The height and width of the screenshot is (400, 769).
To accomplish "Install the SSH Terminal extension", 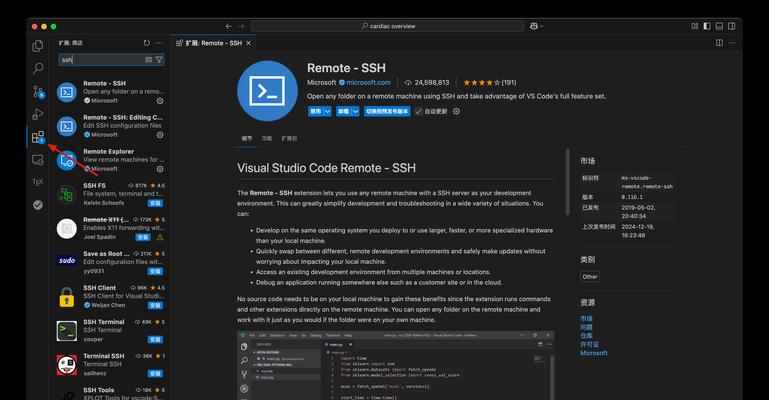I will [x=155, y=339].
